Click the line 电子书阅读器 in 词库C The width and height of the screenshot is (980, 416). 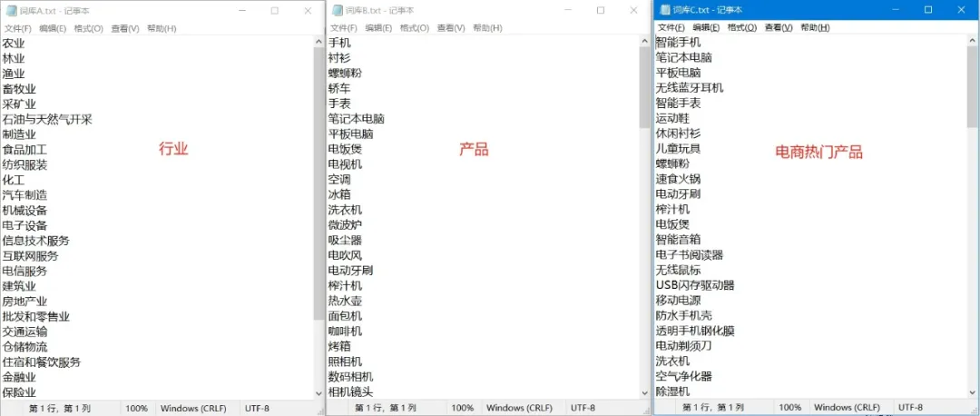coord(690,254)
